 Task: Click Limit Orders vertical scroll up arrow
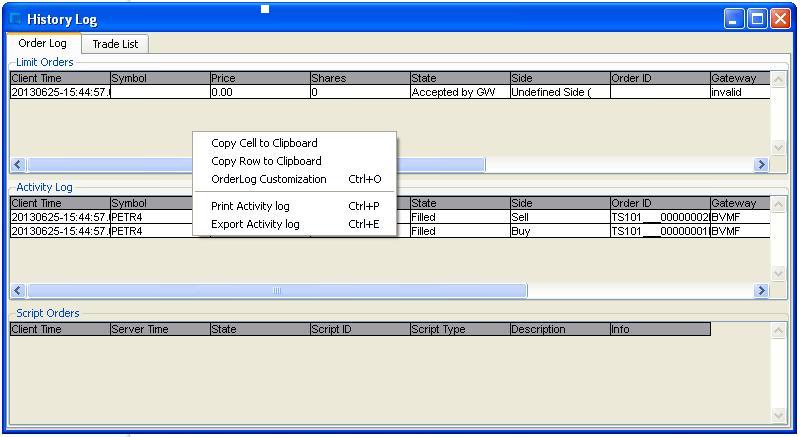pyautogui.click(x=779, y=78)
